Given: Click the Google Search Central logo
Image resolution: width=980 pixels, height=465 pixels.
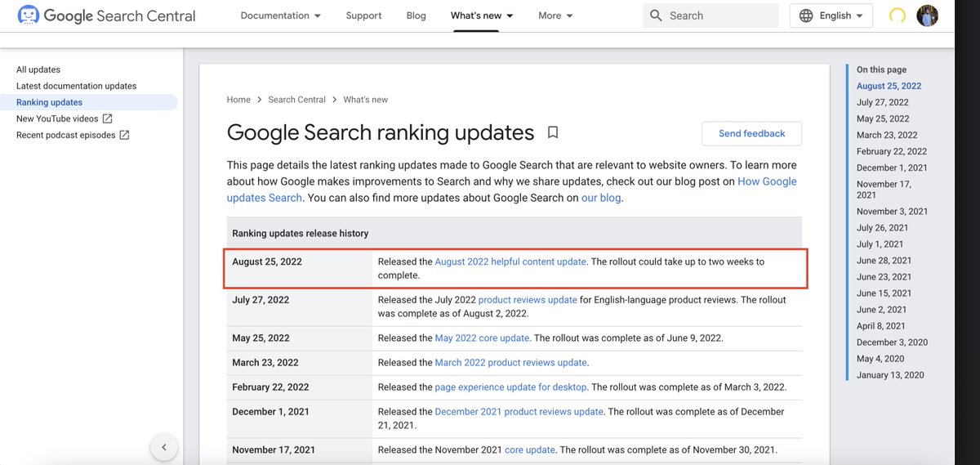Looking at the screenshot, I should coord(107,16).
